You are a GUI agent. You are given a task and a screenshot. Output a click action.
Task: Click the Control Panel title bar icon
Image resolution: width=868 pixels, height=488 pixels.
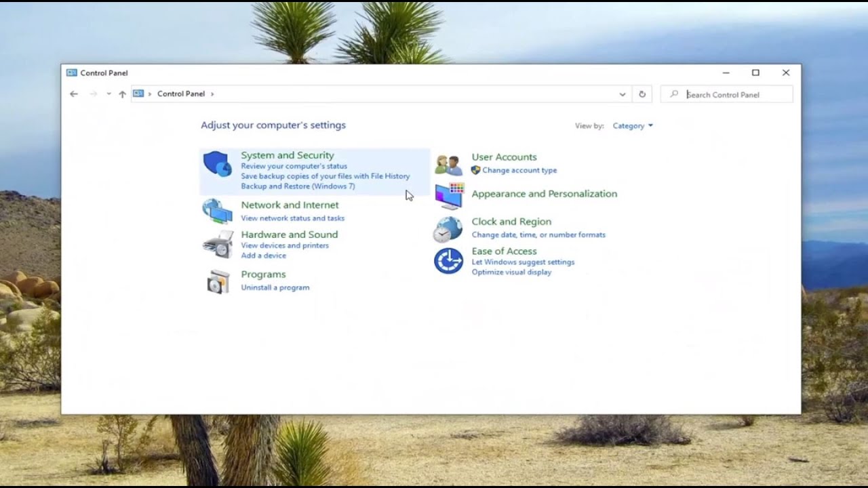tap(71, 73)
